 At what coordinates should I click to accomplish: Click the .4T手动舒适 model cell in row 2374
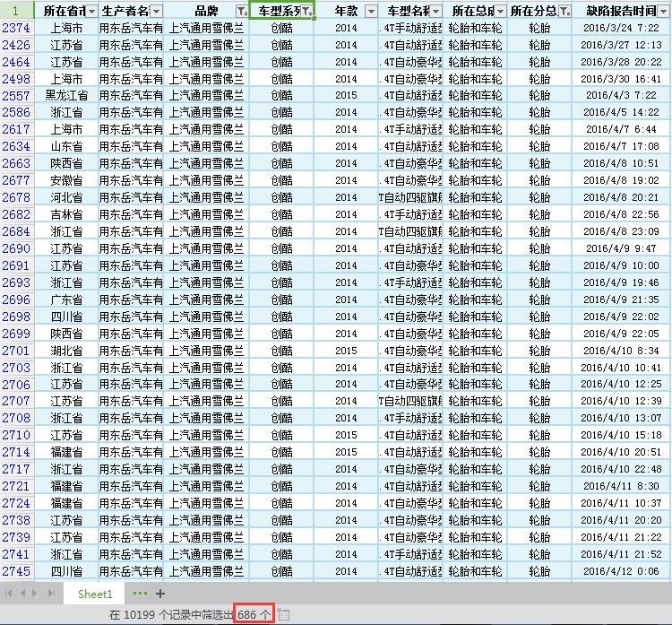tap(410, 28)
